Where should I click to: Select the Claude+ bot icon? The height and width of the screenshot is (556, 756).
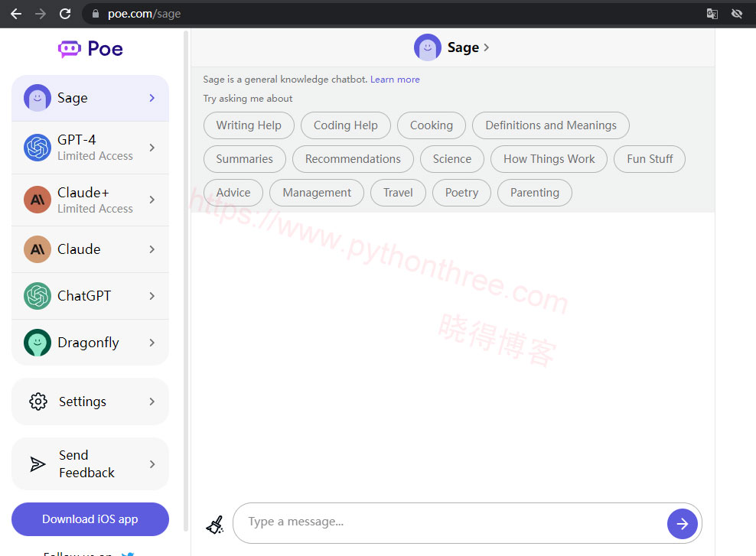[37, 200]
